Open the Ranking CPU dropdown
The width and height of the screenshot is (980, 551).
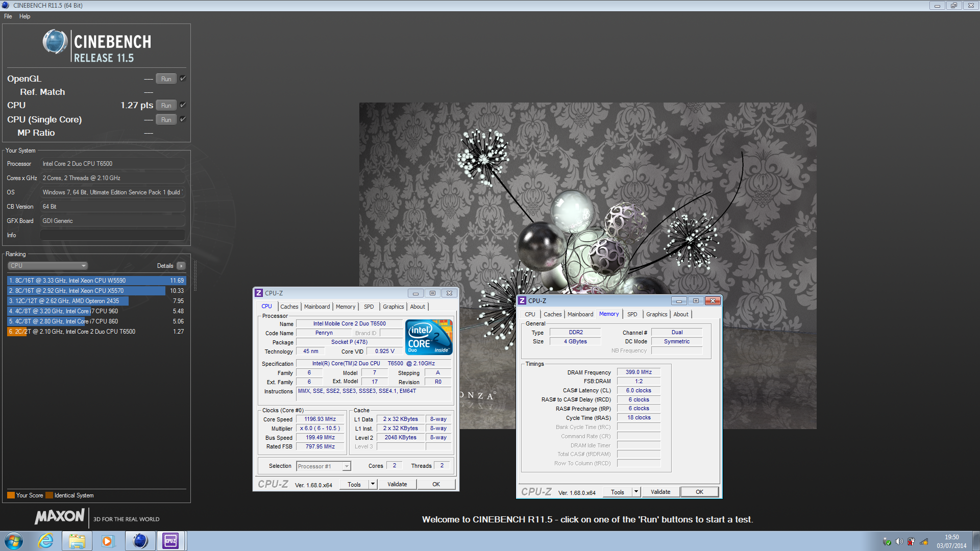(48, 266)
